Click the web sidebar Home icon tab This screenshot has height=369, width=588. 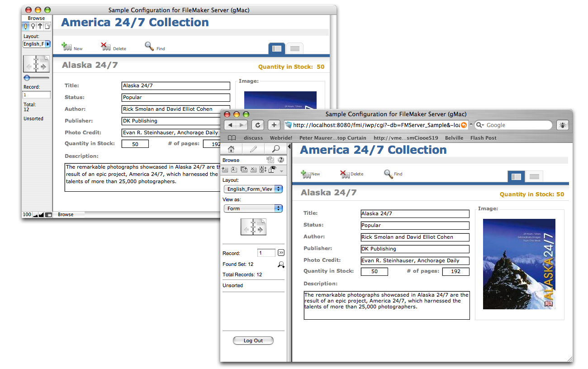(231, 149)
